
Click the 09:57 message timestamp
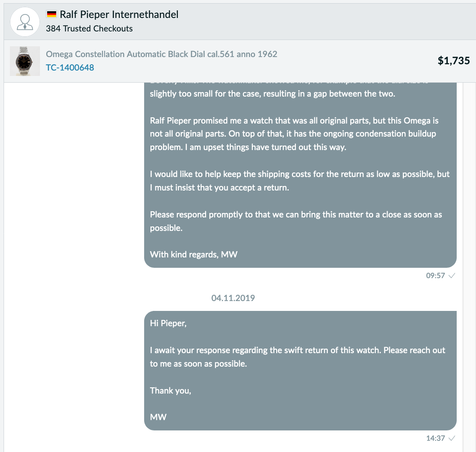tap(435, 275)
